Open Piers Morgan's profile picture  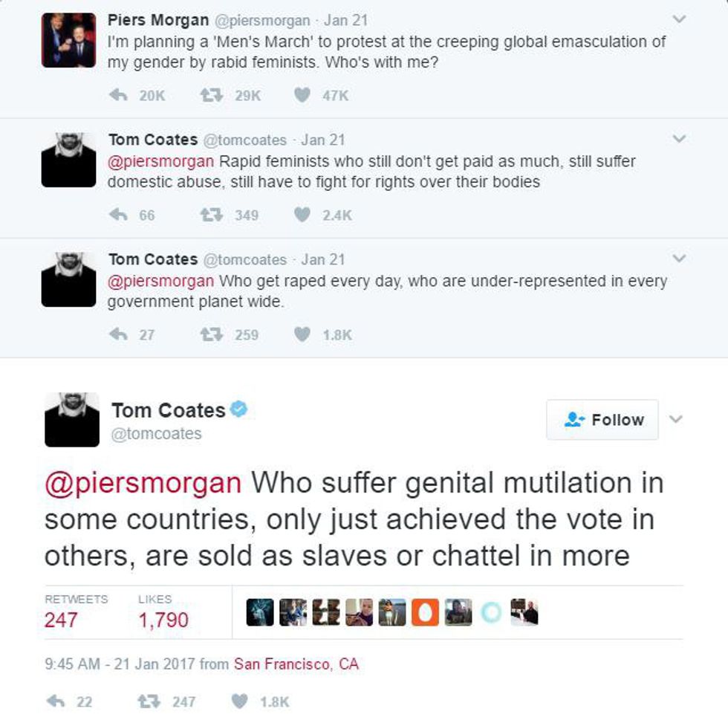click(68, 40)
